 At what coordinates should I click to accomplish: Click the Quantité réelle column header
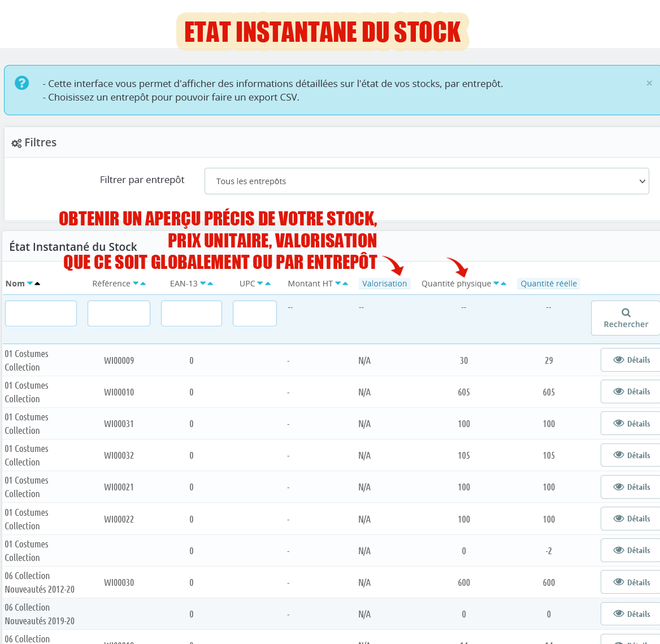click(548, 284)
